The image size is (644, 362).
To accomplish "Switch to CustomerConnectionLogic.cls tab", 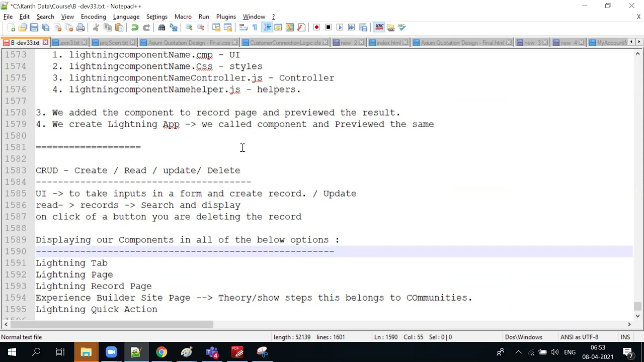I will (285, 43).
